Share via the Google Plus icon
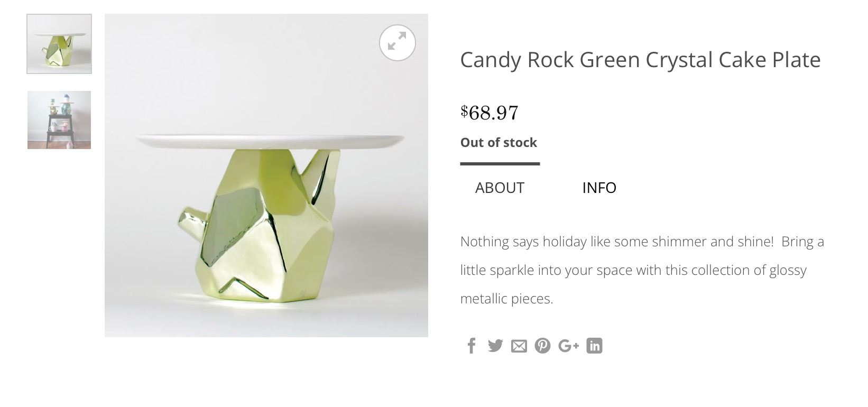 tap(568, 346)
